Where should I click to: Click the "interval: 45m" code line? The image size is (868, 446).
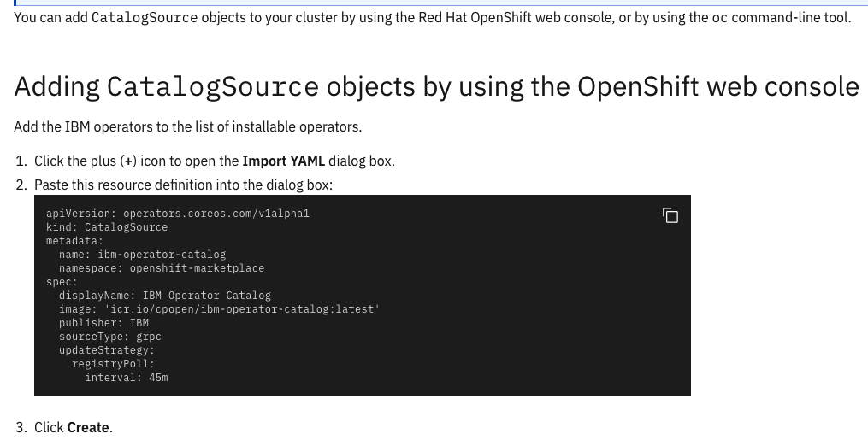pyautogui.click(x=127, y=378)
